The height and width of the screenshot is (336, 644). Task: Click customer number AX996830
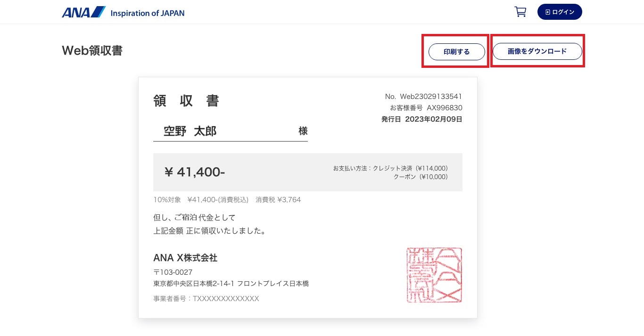click(445, 108)
